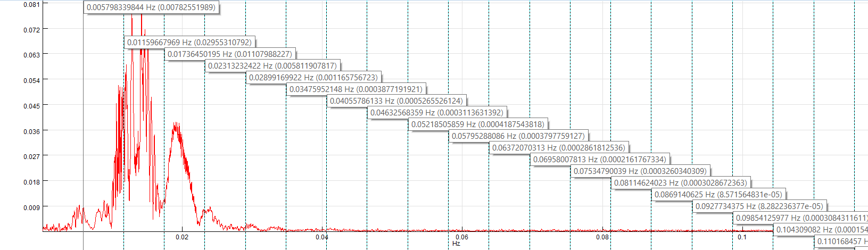The height and width of the screenshot is (250, 868).
Task: Choose the 0.03475952148 Hz harmonic label
Action: click(x=356, y=89)
